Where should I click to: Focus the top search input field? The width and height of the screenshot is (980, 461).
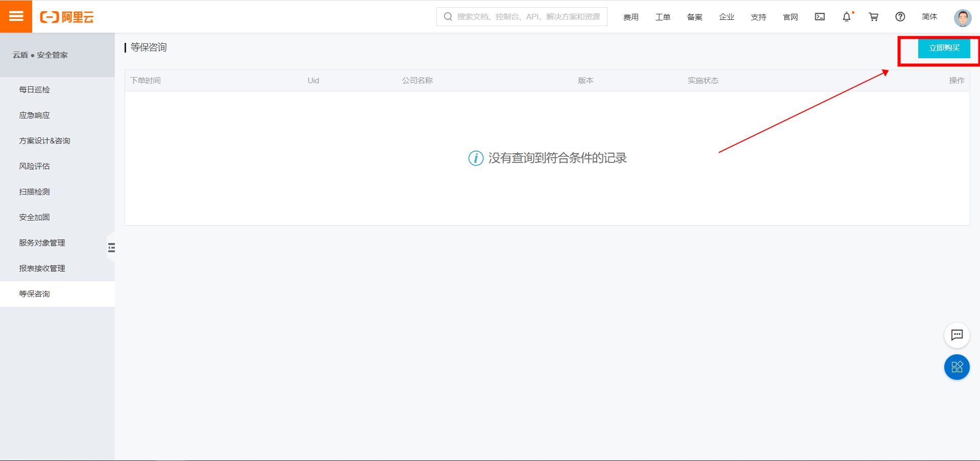(522, 16)
